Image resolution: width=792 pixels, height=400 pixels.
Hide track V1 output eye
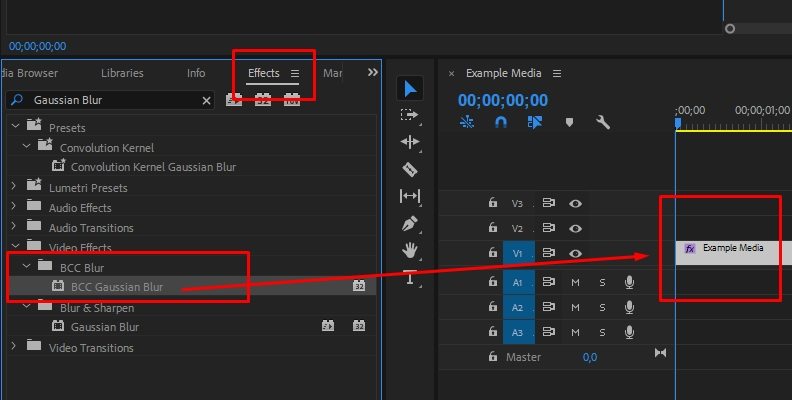click(575, 254)
